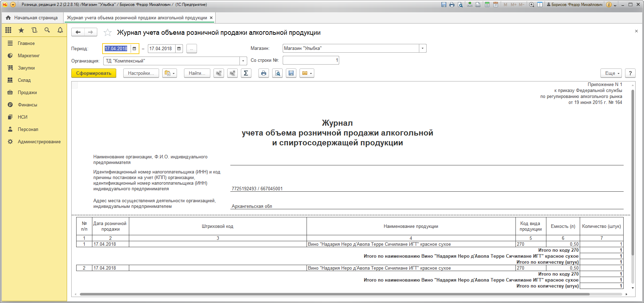Click the period selection ellipsis button
Screen dimensions: 644x303
tap(192, 48)
